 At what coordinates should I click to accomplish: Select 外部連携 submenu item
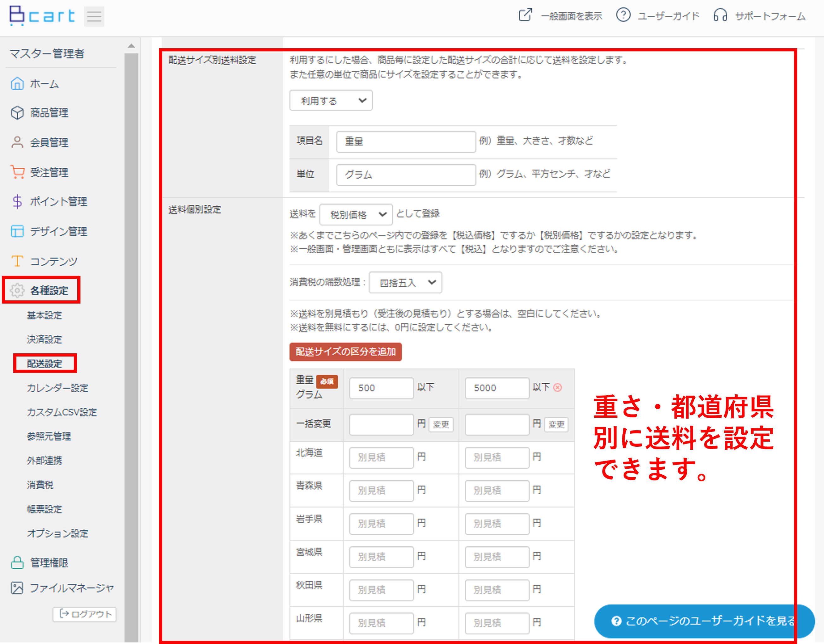[x=44, y=460]
